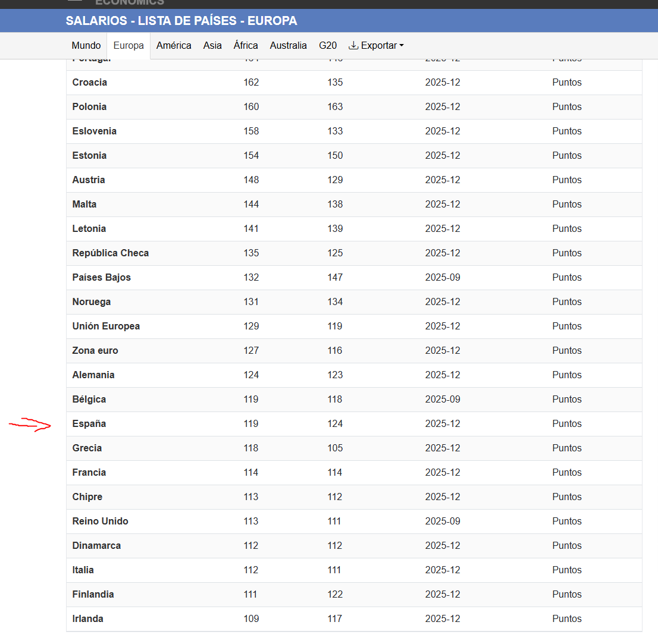Open the Bélgica country link
Image resolution: width=658 pixels, height=644 pixels.
89,399
